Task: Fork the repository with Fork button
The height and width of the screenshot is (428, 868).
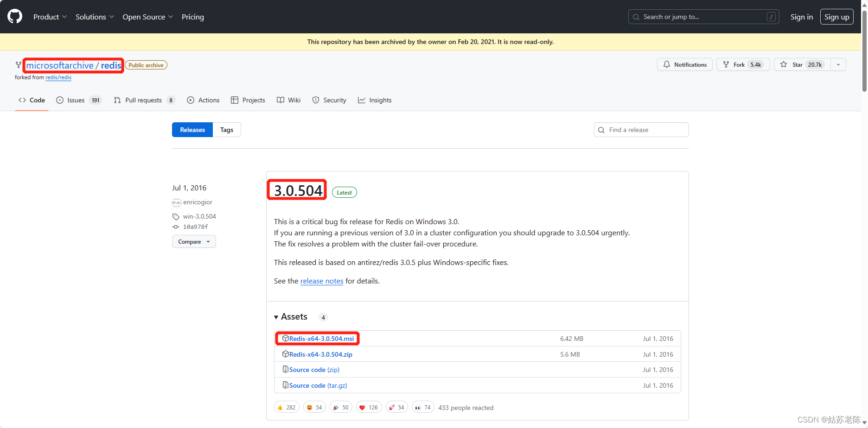Action: [743, 64]
